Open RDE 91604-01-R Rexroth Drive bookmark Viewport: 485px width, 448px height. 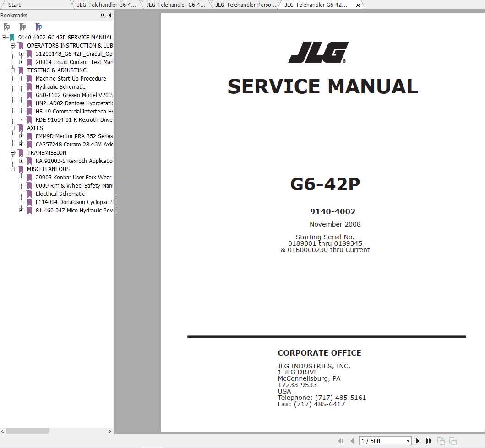74,119
